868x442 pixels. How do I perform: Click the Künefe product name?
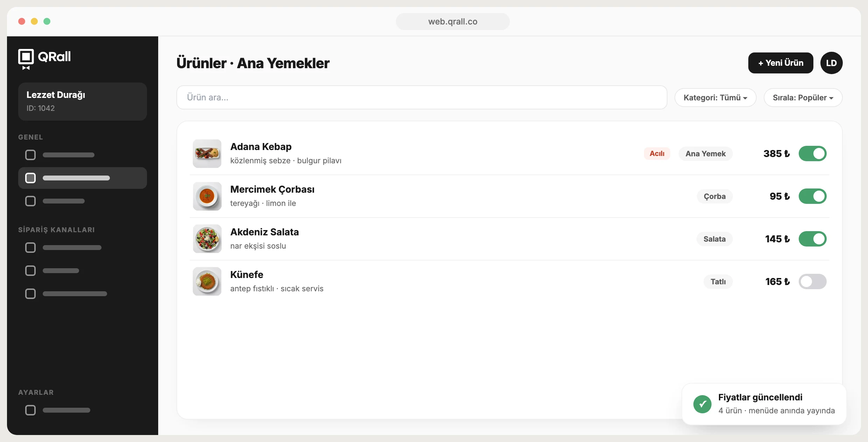[247, 275]
